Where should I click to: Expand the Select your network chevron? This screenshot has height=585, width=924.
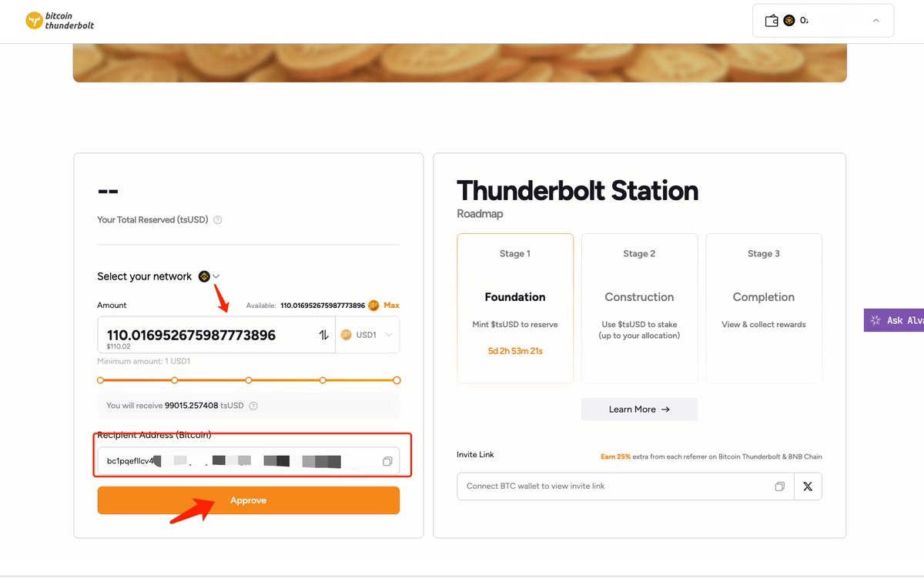click(216, 276)
